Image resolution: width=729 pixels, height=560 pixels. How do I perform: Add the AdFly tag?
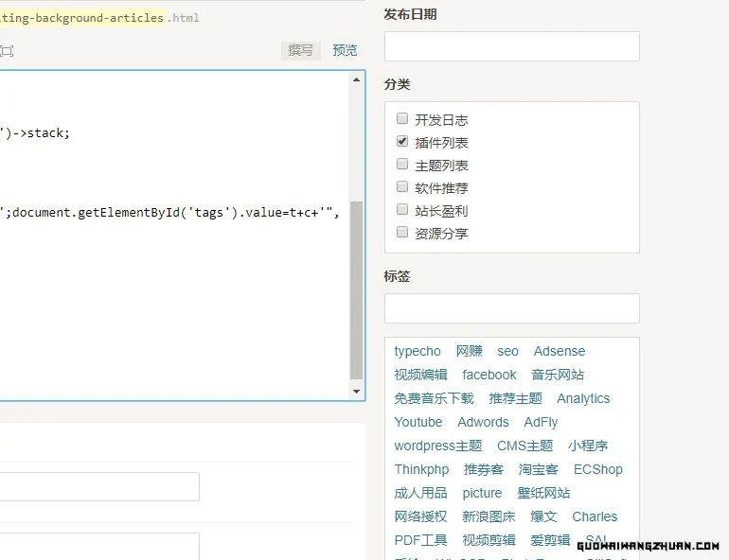(541, 423)
